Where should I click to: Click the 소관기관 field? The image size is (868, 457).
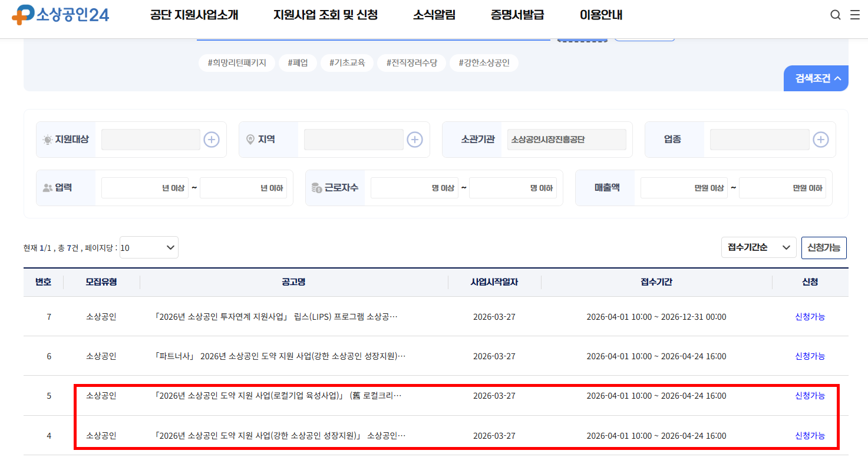click(x=567, y=140)
